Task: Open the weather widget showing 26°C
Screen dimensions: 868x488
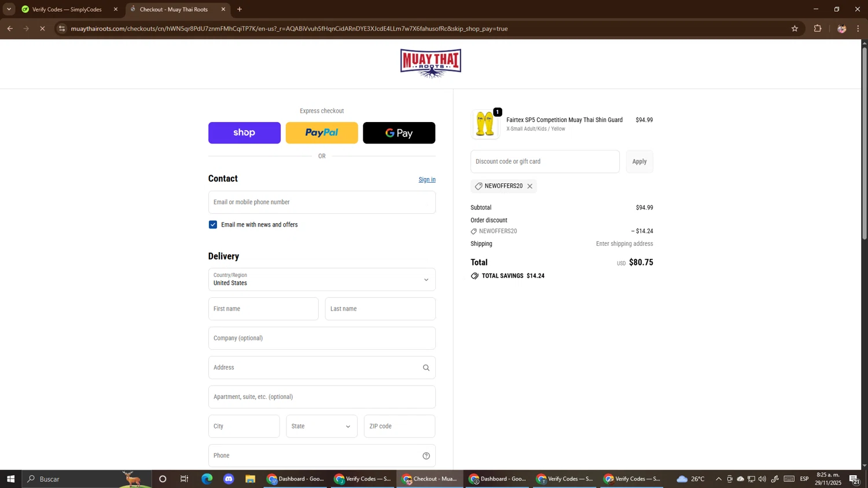Action: click(691, 479)
